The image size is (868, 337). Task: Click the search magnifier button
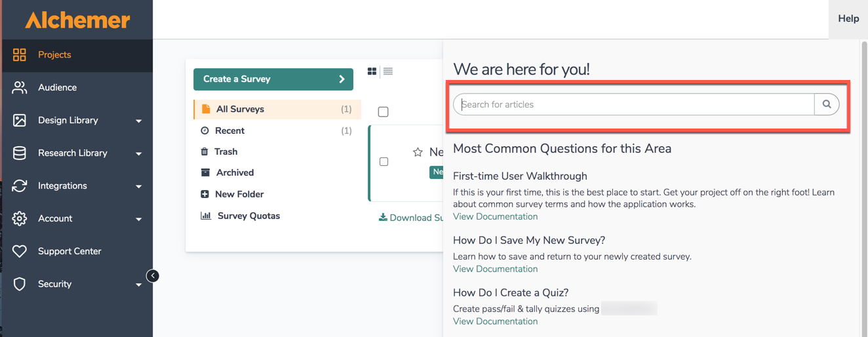(827, 104)
